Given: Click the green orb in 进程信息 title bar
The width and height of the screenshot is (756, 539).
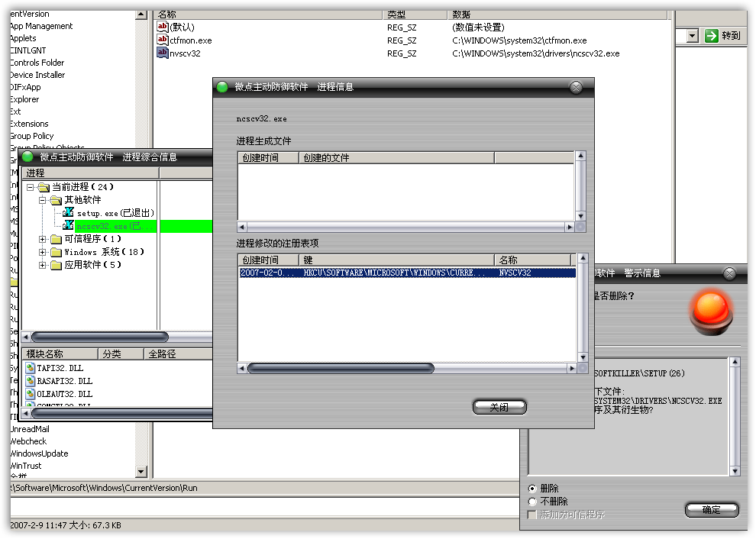Looking at the screenshot, I should [x=222, y=87].
